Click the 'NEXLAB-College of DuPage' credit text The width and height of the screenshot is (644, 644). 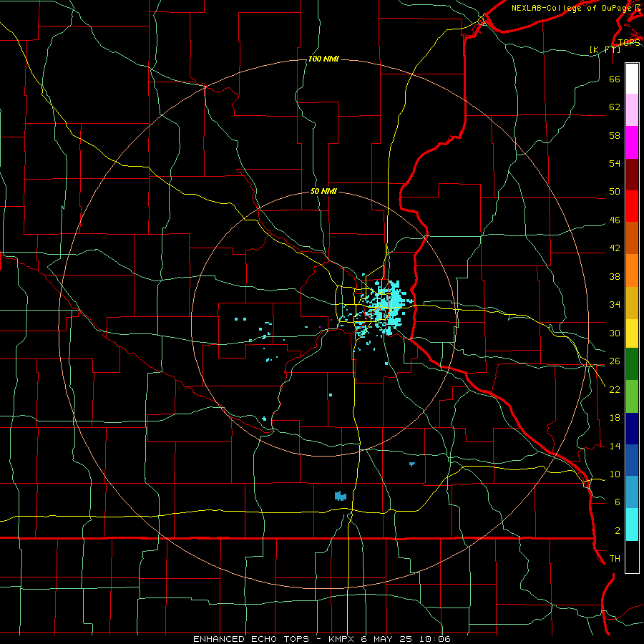[572, 8]
